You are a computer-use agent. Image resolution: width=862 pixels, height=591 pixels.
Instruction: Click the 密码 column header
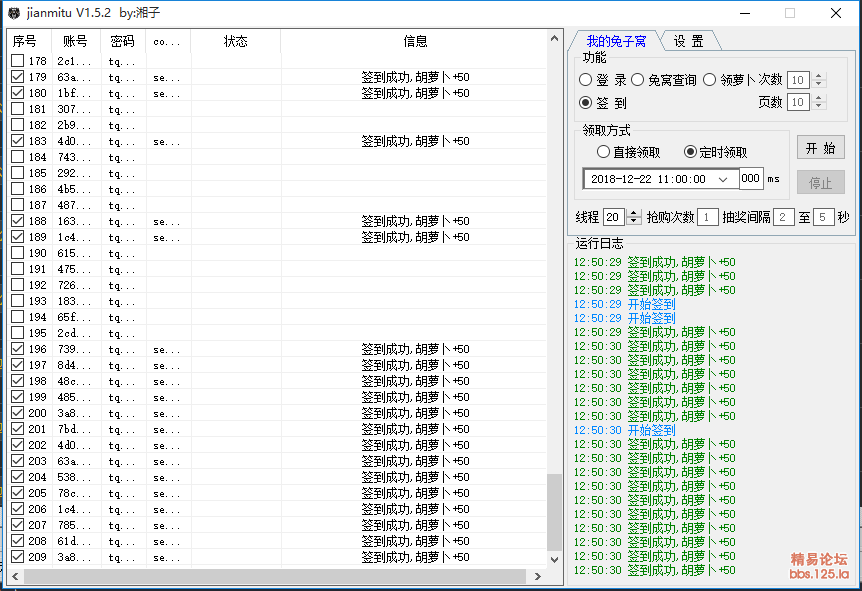point(123,41)
